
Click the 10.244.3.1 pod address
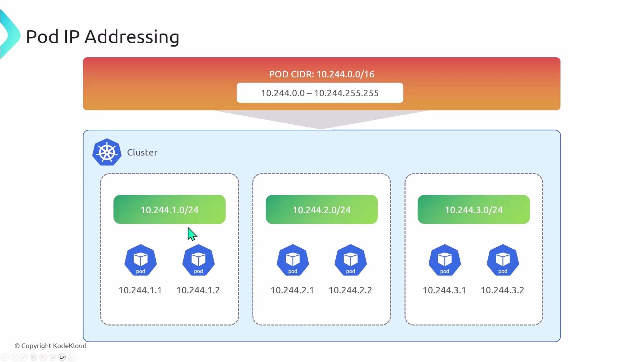pos(444,290)
